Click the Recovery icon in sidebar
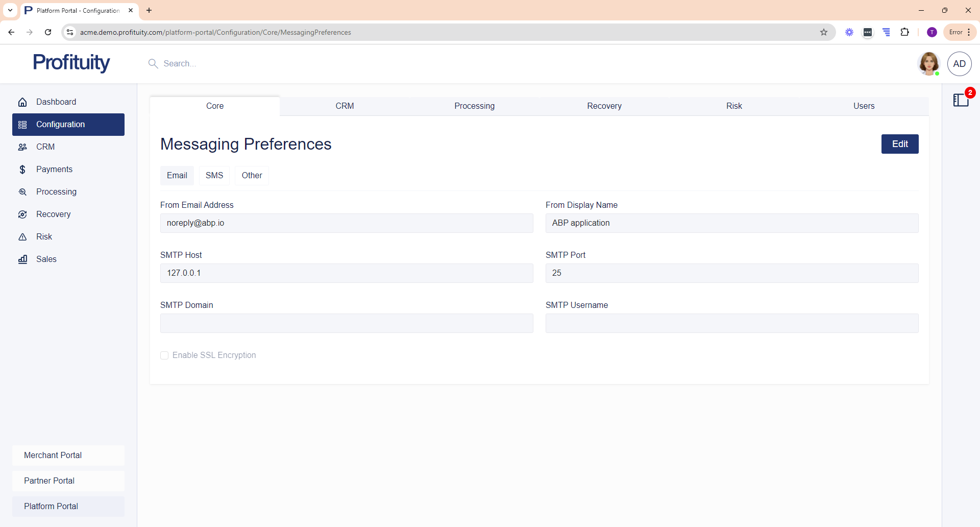This screenshot has width=980, height=527. pos(22,214)
